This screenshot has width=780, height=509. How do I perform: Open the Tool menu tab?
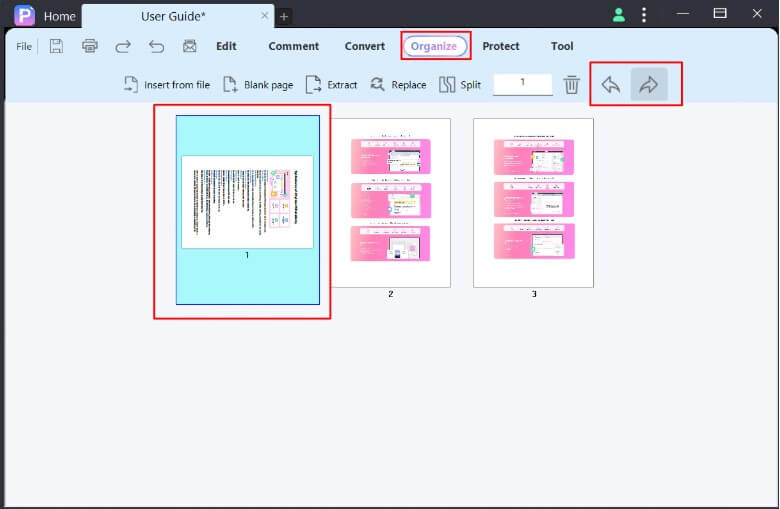562,46
